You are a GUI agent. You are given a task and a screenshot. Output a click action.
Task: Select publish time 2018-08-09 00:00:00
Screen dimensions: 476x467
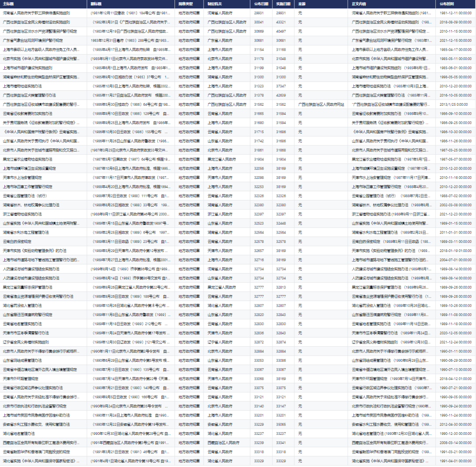tap(456, 22)
